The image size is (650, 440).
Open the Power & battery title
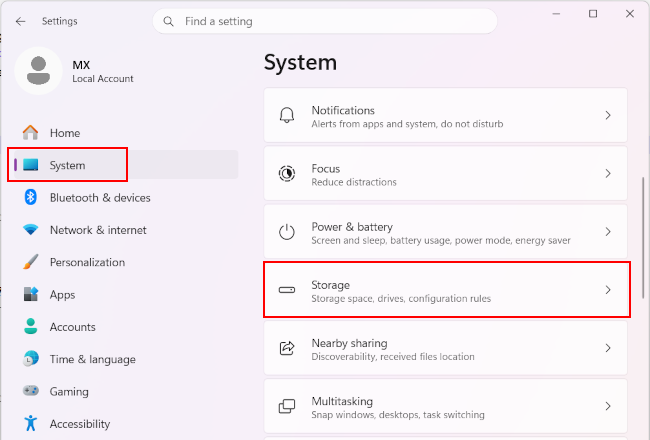(352, 227)
